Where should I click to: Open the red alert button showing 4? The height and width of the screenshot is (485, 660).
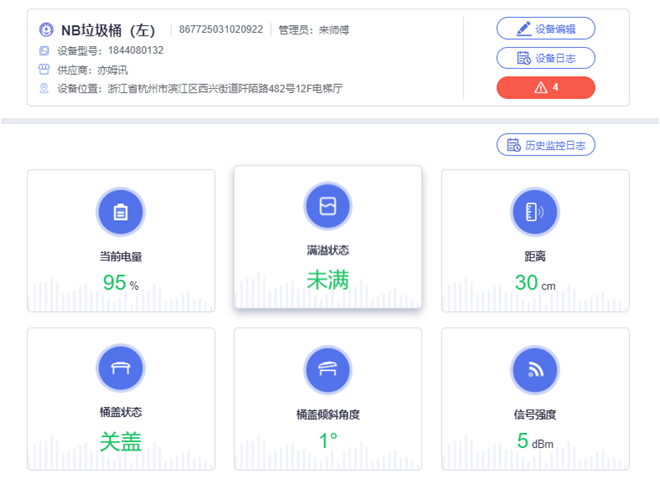pos(545,88)
